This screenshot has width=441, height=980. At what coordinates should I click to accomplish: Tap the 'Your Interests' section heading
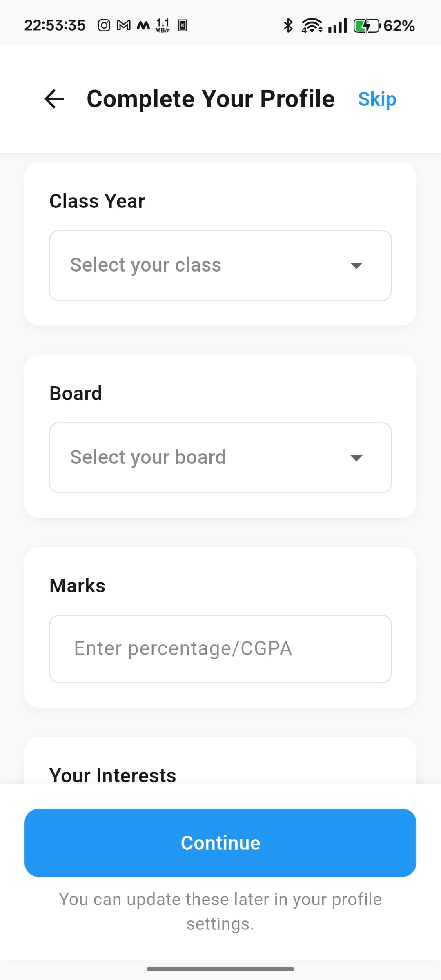coord(113,775)
